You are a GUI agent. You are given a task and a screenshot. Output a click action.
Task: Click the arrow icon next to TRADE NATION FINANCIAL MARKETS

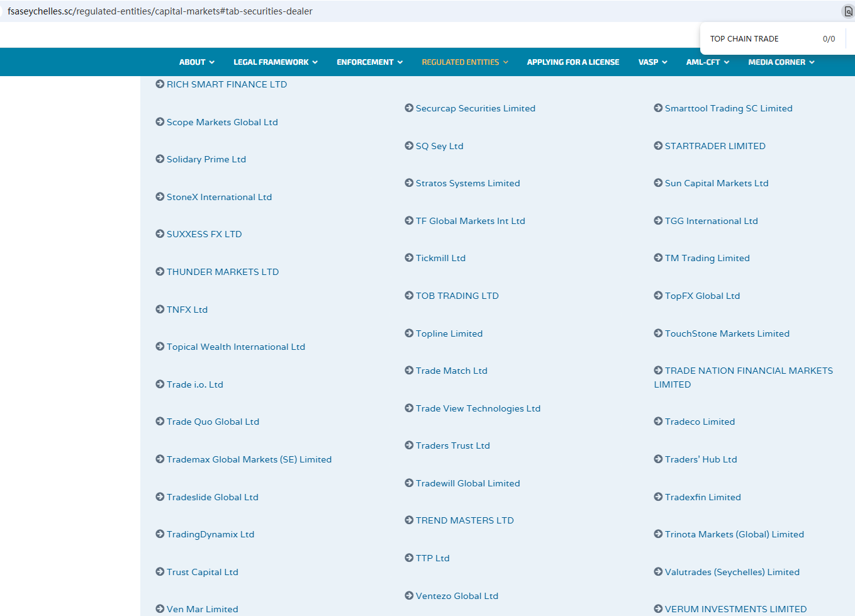(658, 370)
